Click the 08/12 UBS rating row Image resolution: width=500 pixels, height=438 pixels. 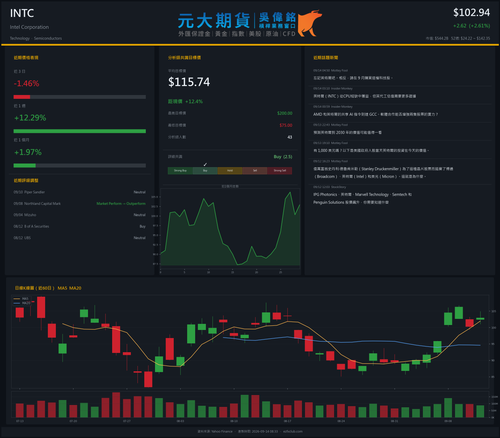click(80, 238)
